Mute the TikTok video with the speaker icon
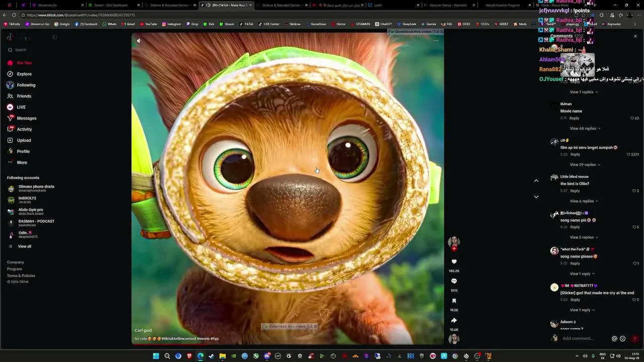The image size is (644, 362). [139, 41]
